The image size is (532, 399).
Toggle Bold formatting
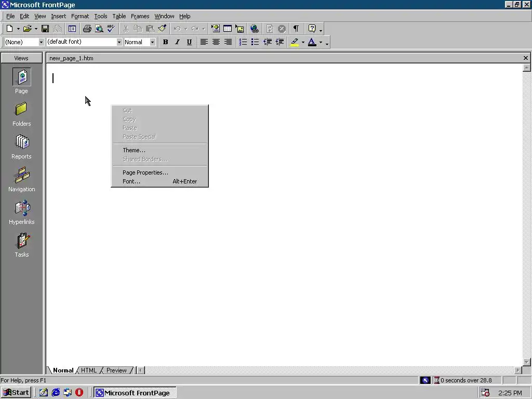(x=165, y=42)
